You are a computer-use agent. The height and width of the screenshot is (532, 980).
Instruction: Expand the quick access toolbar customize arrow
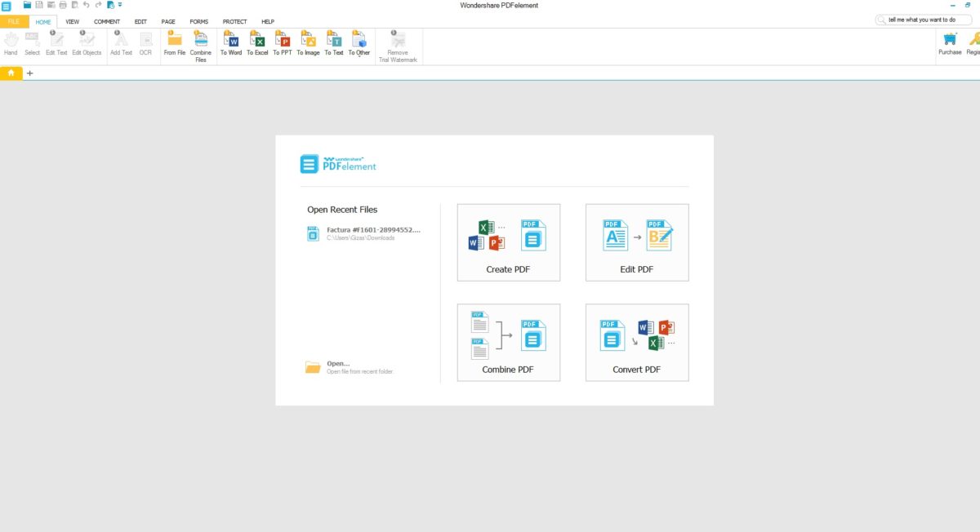(x=121, y=5)
